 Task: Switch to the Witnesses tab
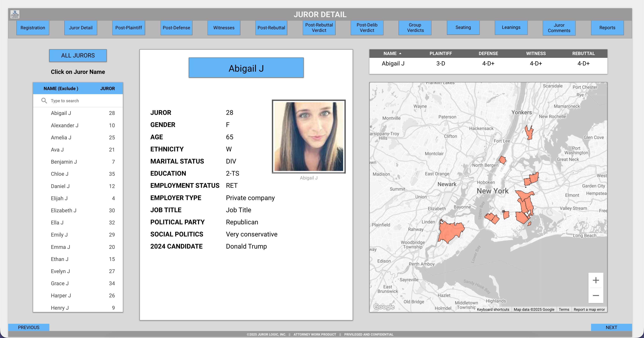click(x=224, y=28)
